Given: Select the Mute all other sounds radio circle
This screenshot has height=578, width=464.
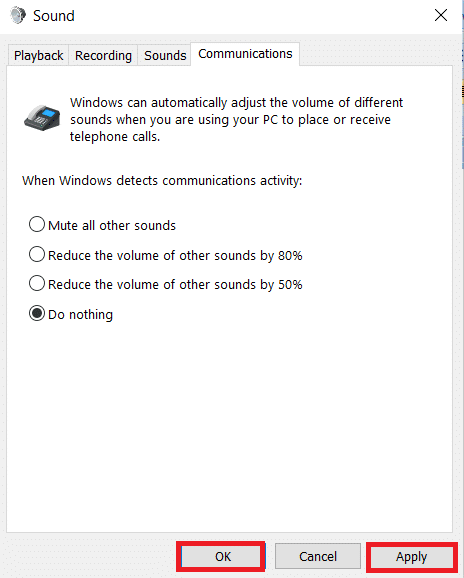Looking at the screenshot, I should [37, 224].
